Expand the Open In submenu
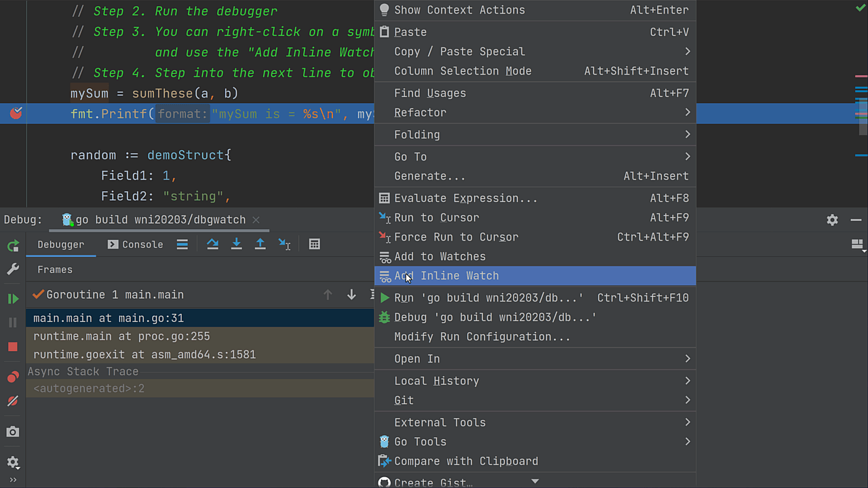This screenshot has height=488, width=868. [x=417, y=359]
